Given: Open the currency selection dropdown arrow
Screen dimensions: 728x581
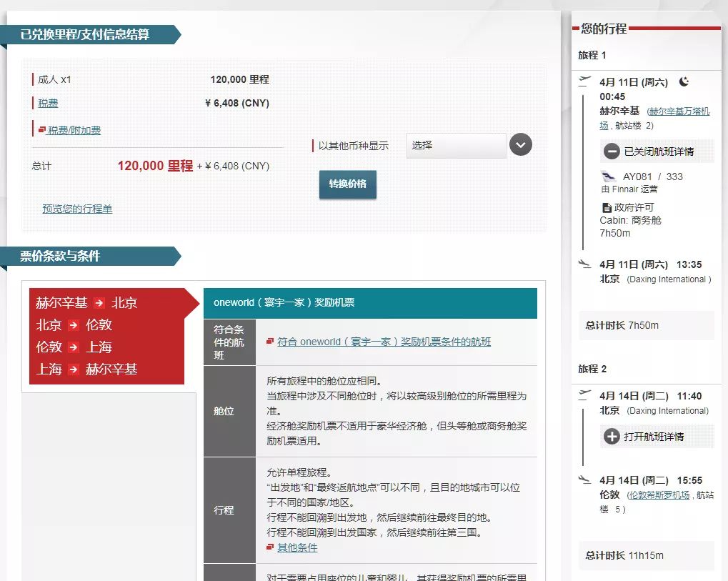Looking at the screenshot, I should click(x=520, y=144).
